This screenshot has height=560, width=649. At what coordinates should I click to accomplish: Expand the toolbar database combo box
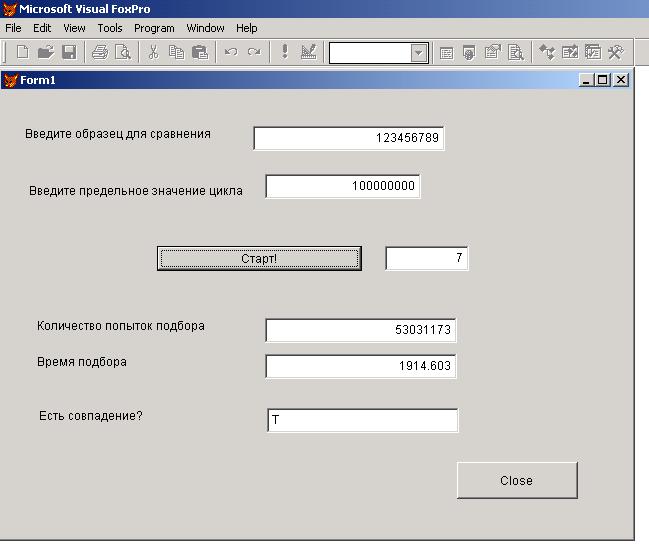pos(419,53)
